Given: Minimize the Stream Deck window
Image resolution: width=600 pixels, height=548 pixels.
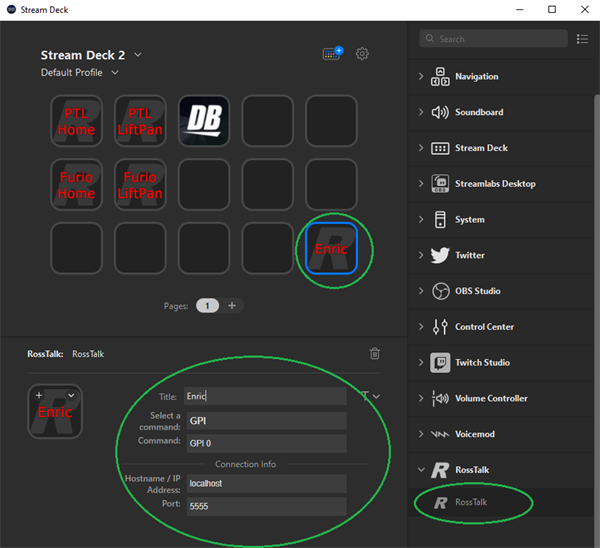Looking at the screenshot, I should [520, 10].
